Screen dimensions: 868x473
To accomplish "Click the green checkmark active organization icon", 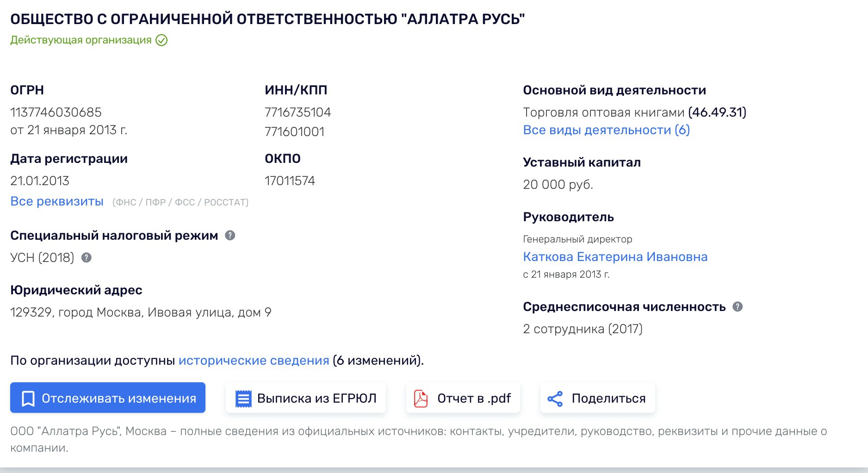I will 161,40.
